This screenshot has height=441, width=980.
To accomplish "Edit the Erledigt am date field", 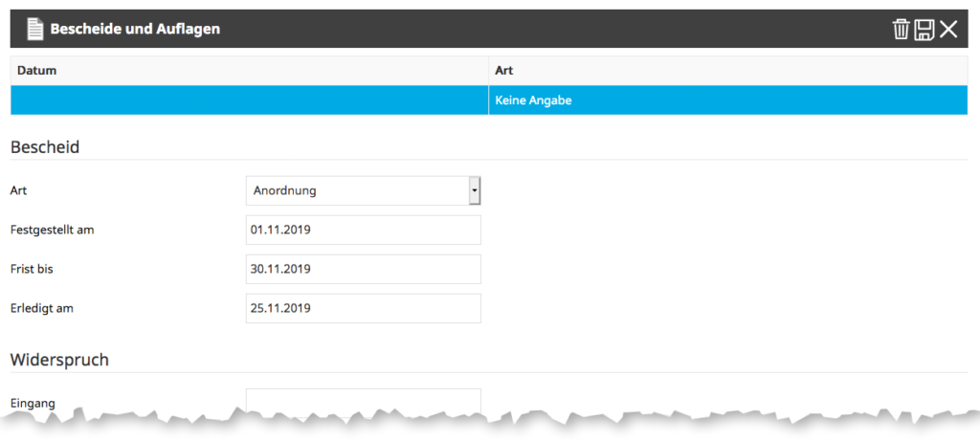I will point(363,308).
